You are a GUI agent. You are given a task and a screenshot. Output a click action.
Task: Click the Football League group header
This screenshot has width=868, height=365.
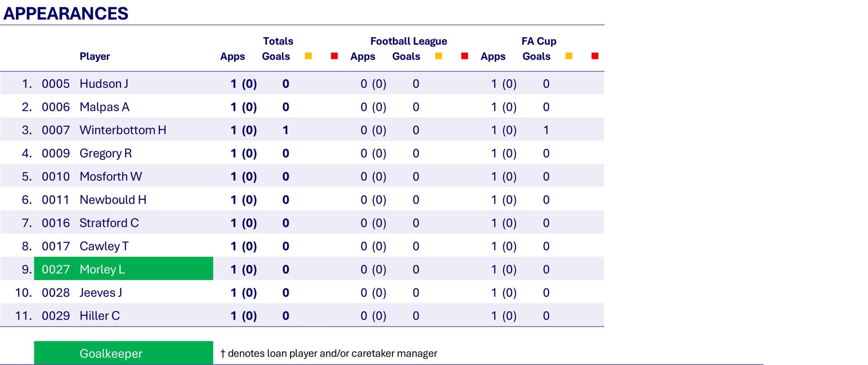point(408,41)
